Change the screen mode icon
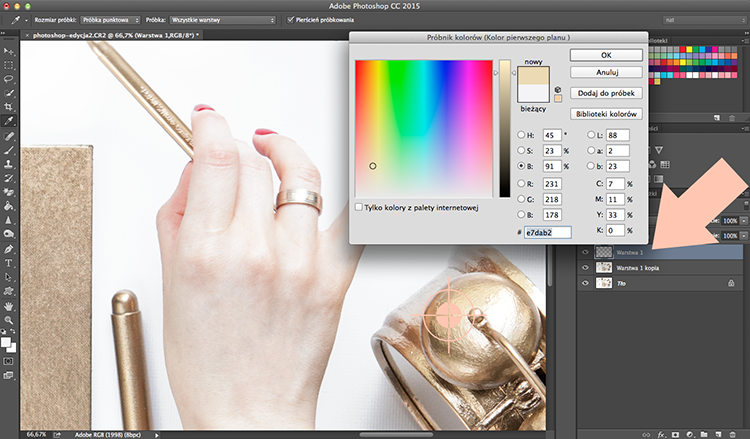Viewport: 750px width, 439px height. coord(9,375)
